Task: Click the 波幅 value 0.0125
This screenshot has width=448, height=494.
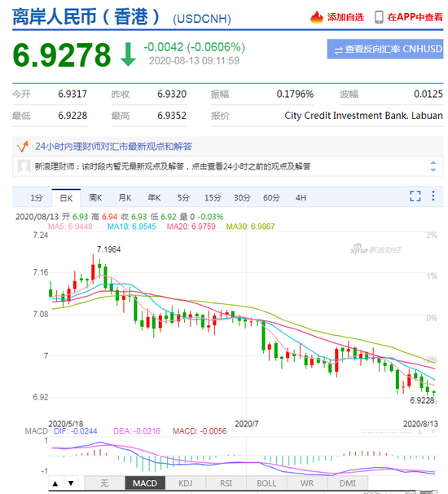Action: coord(428,94)
